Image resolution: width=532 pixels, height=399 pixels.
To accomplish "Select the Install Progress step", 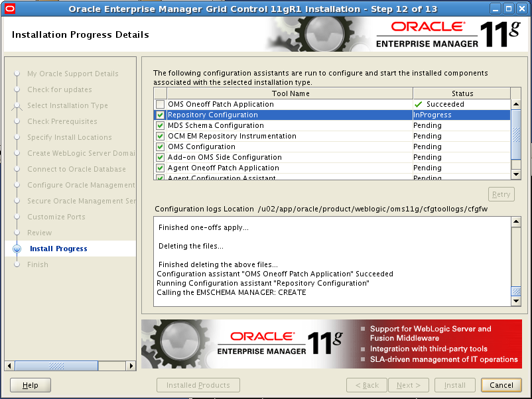I will coord(58,249).
